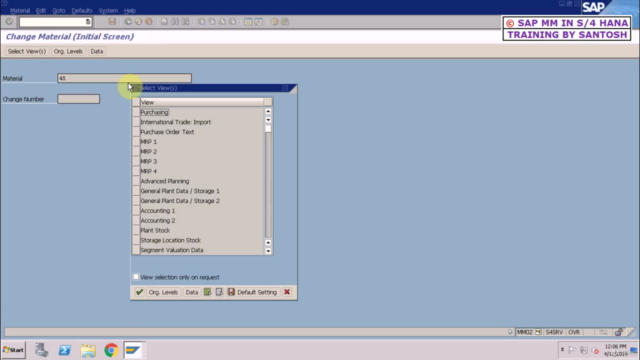Viewport: 640px width, 360px height.
Task: Click the Select View(s) button in the application toolbar
Action: tap(27, 51)
